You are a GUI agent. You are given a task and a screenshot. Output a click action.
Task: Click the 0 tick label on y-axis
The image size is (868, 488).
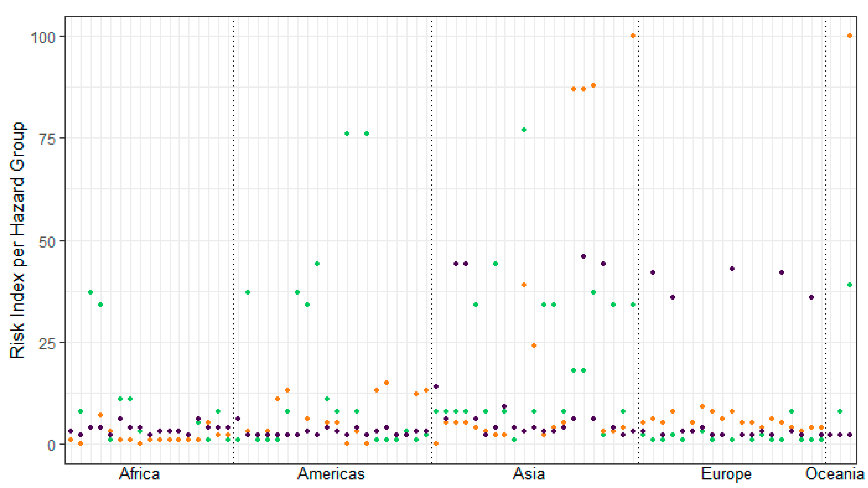(51, 446)
